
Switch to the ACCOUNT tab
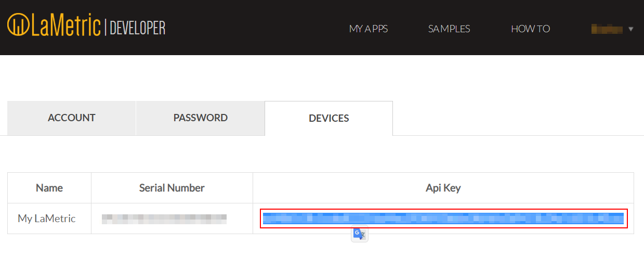(72, 118)
